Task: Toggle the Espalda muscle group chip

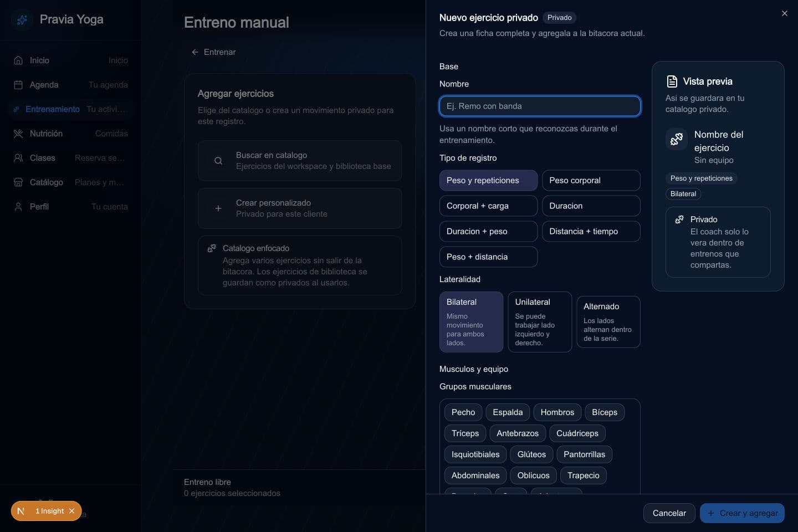Action: point(508,412)
